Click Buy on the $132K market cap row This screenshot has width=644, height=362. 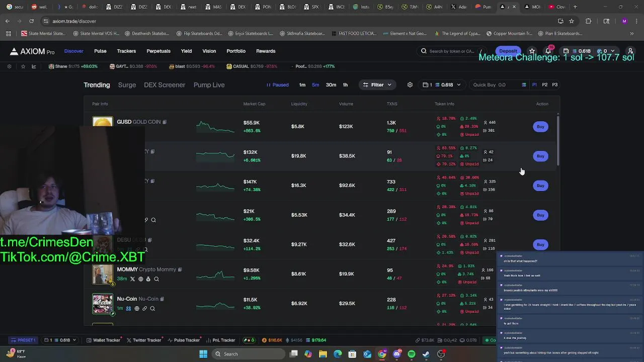click(540, 156)
